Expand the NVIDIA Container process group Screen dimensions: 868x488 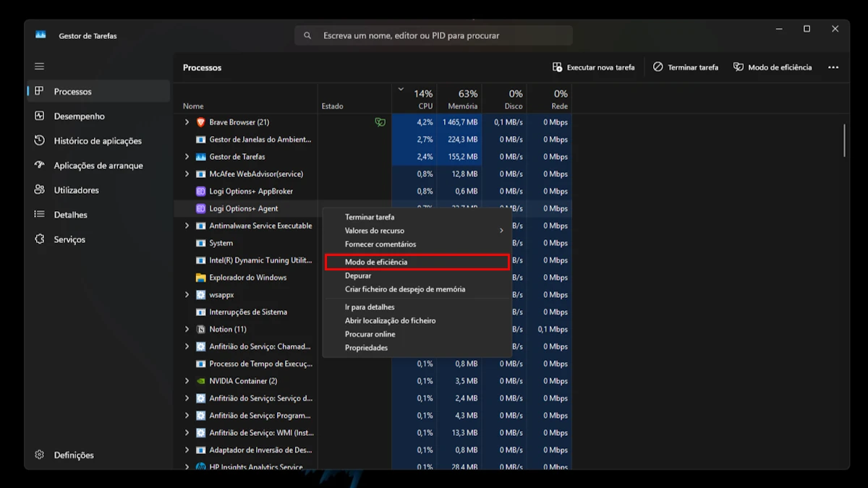pos(187,381)
